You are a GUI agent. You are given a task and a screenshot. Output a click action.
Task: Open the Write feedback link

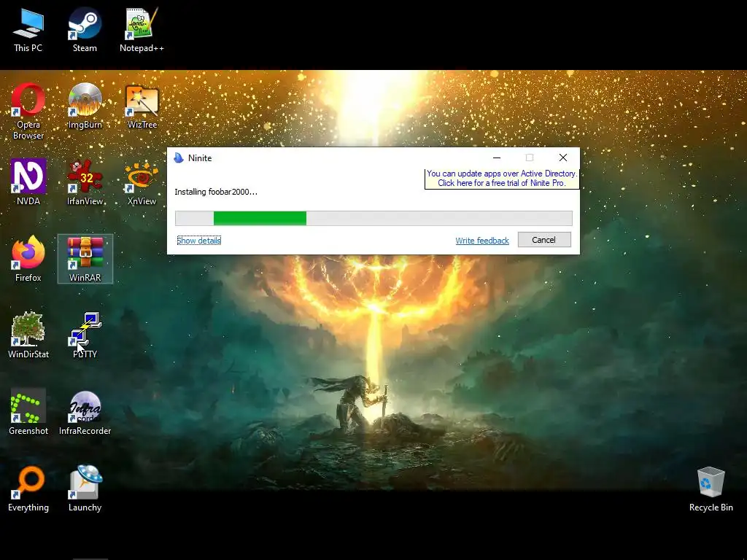coord(482,241)
